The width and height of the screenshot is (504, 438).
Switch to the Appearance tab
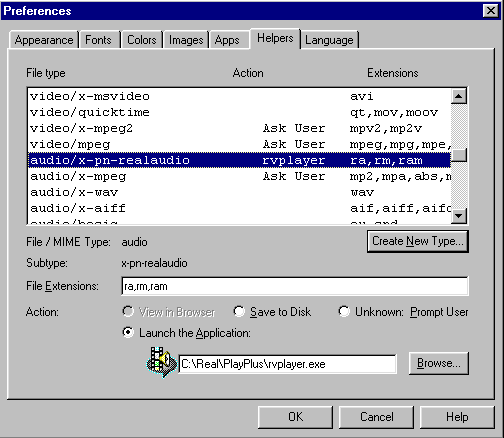point(44,40)
